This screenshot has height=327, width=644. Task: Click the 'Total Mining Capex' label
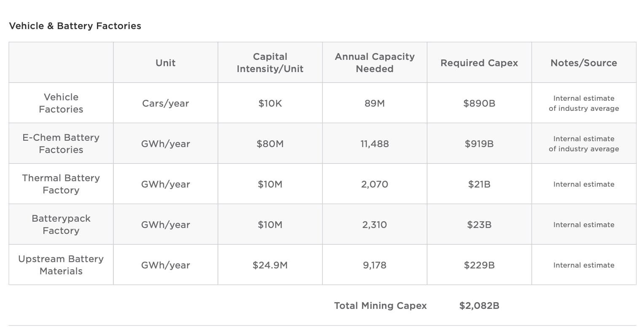pos(380,306)
